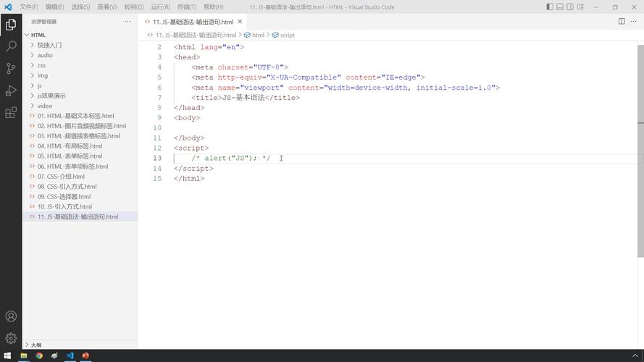
Task: Click the VS Code logo icon
Action: coord(8,7)
